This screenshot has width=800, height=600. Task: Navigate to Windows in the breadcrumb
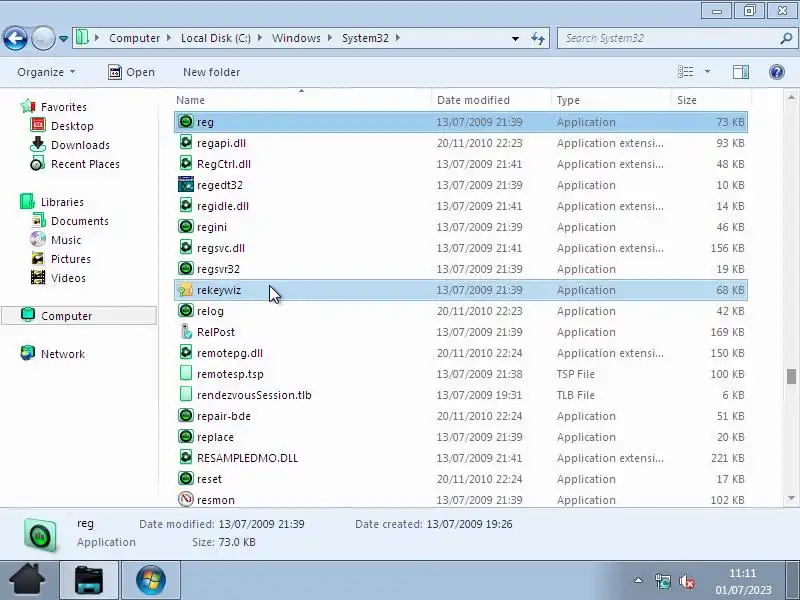296,38
